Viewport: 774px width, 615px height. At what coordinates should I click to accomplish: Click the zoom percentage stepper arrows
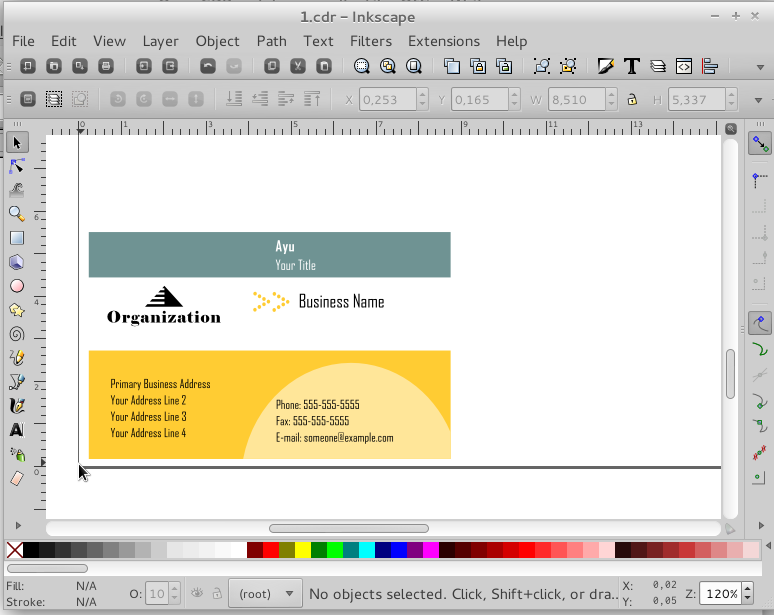748,594
